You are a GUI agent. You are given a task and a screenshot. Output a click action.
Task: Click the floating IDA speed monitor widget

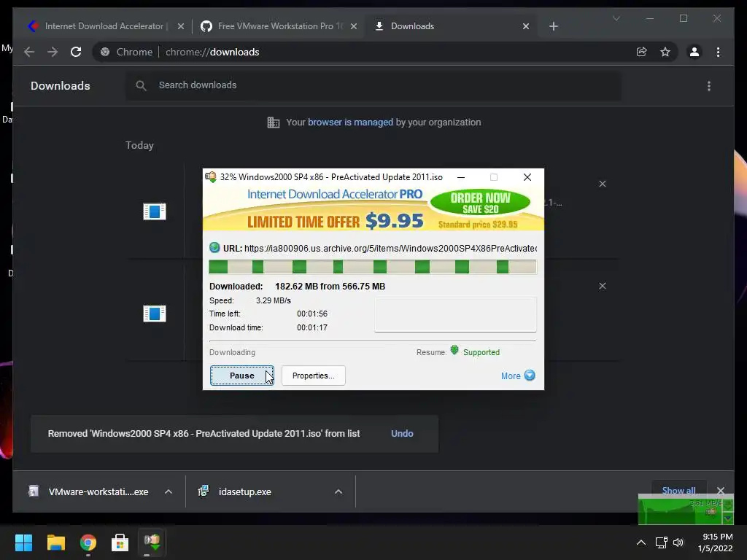(686, 510)
